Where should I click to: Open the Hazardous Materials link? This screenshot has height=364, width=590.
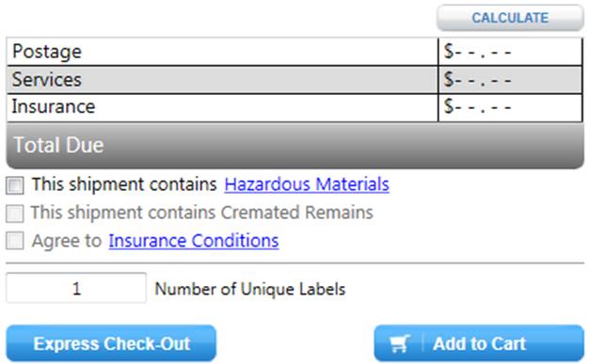[x=307, y=184]
